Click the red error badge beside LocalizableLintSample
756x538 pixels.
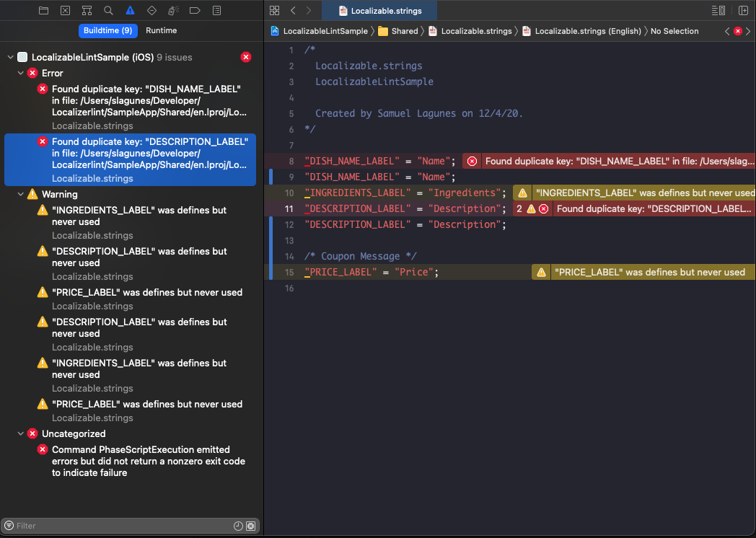coord(246,57)
